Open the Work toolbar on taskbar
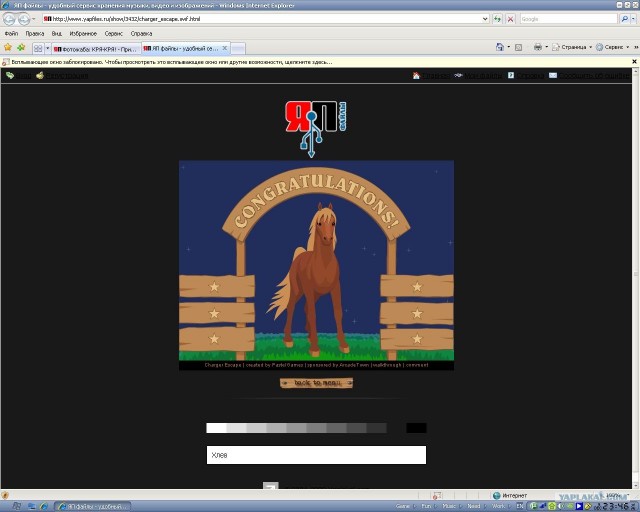The height and width of the screenshot is (512, 640). [x=498, y=506]
